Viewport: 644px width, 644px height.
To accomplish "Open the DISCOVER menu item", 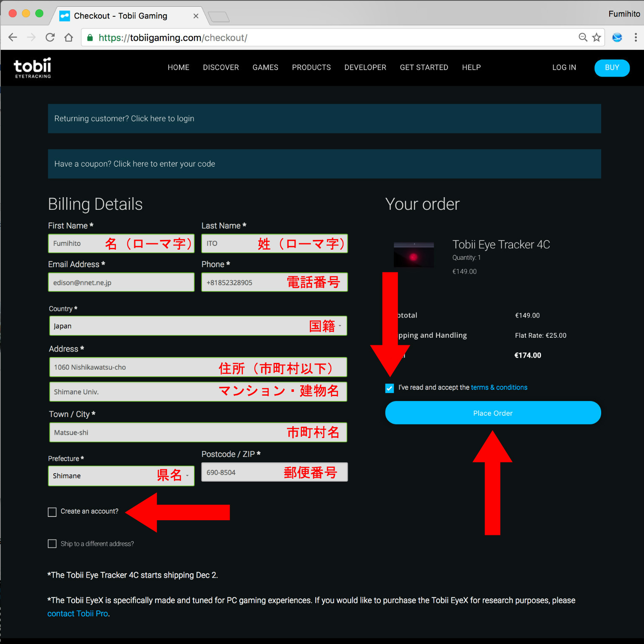I will coord(221,68).
